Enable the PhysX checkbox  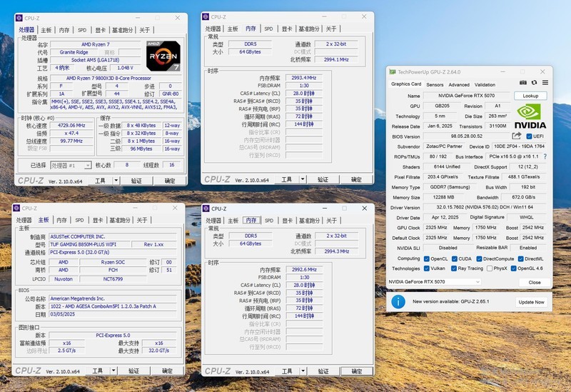pos(490,268)
